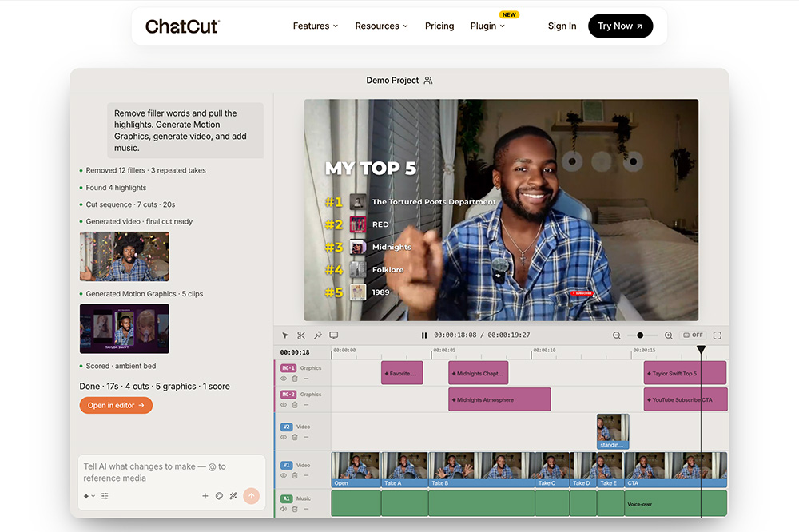
Task: Expand the Resources menu
Action: click(x=381, y=26)
